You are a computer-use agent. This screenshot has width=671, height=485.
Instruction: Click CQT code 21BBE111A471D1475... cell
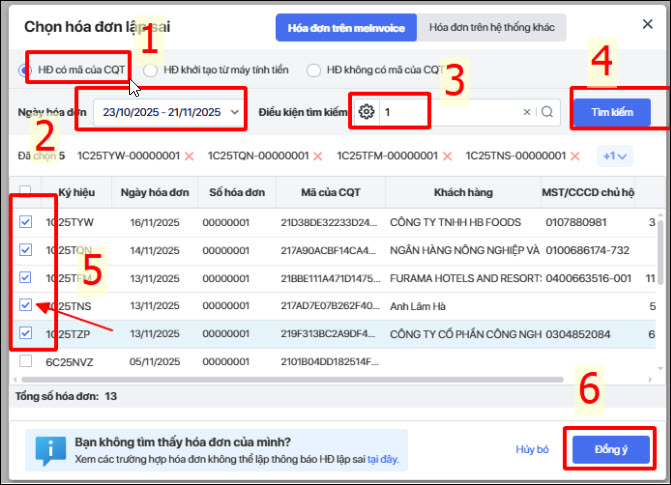(x=330, y=278)
